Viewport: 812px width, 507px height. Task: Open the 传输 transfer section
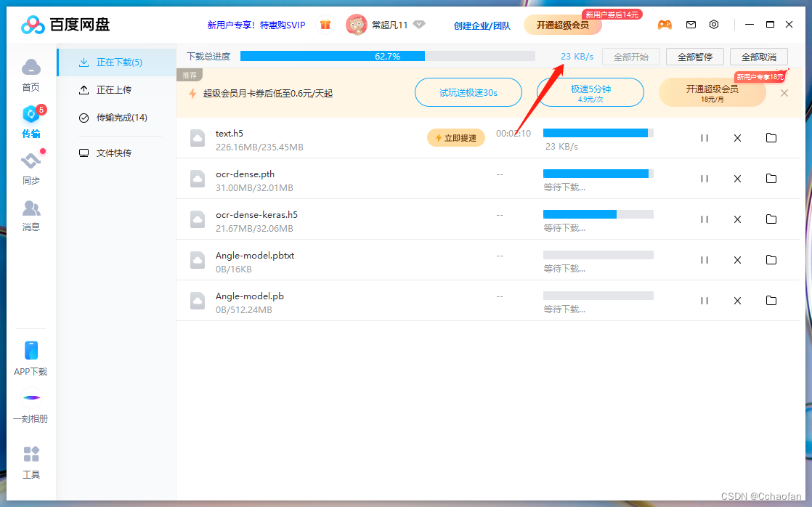click(32, 122)
